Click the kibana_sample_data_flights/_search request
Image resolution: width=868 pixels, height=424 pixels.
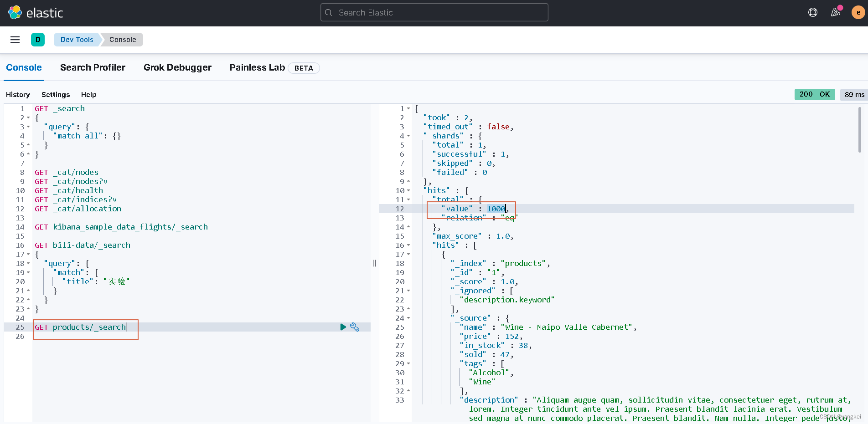121,227
